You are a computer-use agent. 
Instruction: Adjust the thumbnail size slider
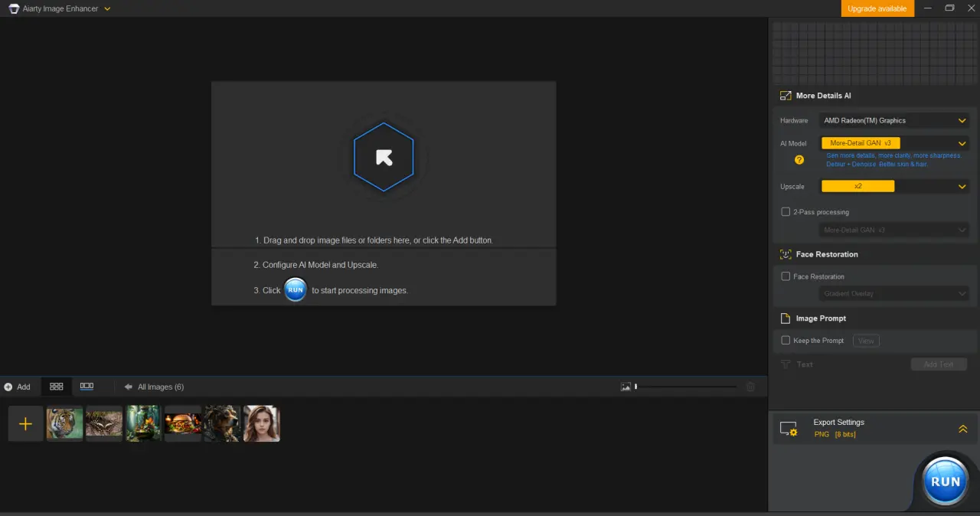click(686, 387)
